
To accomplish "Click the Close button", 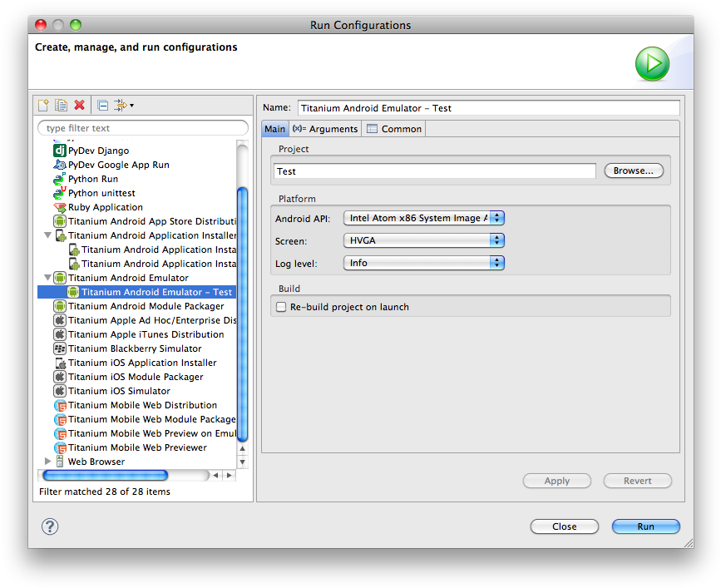I will (564, 526).
